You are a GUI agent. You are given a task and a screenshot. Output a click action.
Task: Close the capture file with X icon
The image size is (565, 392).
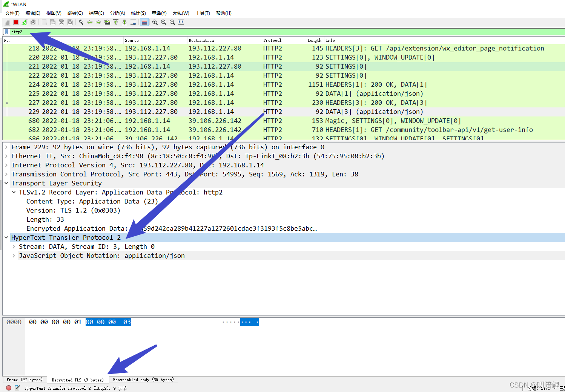[x=61, y=22]
